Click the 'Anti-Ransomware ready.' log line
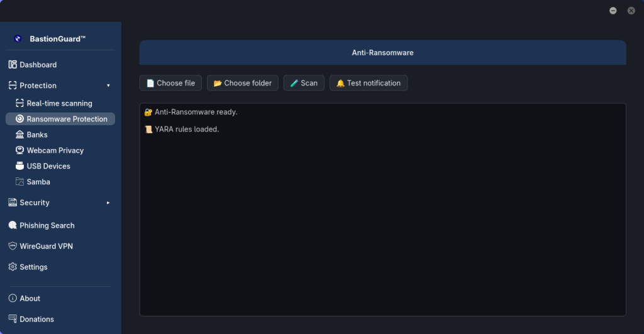This screenshot has width=644, height=334. 196,112
